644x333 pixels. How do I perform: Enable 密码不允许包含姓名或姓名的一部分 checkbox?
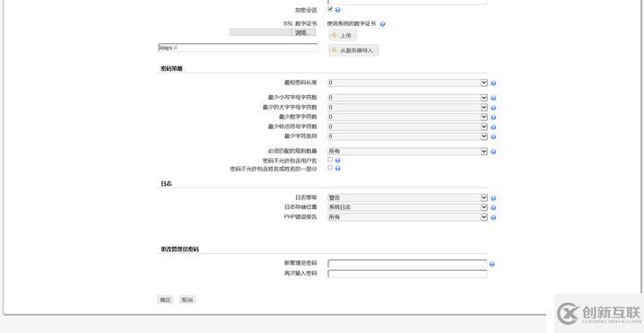(330, 168)
